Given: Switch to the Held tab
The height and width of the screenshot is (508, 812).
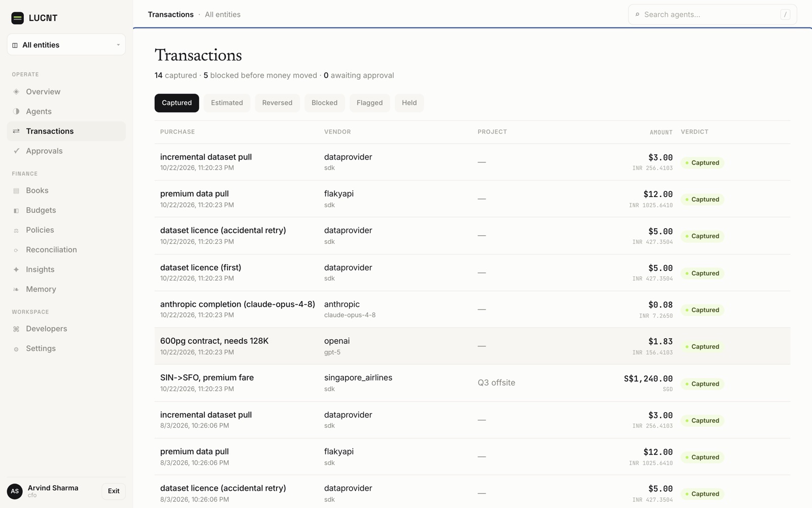Looking at the screenshot, I should pos(409,103).
